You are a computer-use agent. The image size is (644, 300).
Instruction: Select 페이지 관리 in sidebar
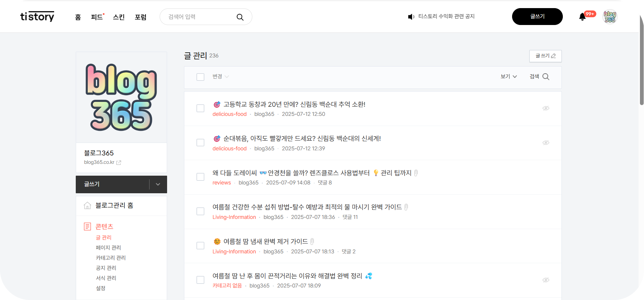[x=108, y=248]
